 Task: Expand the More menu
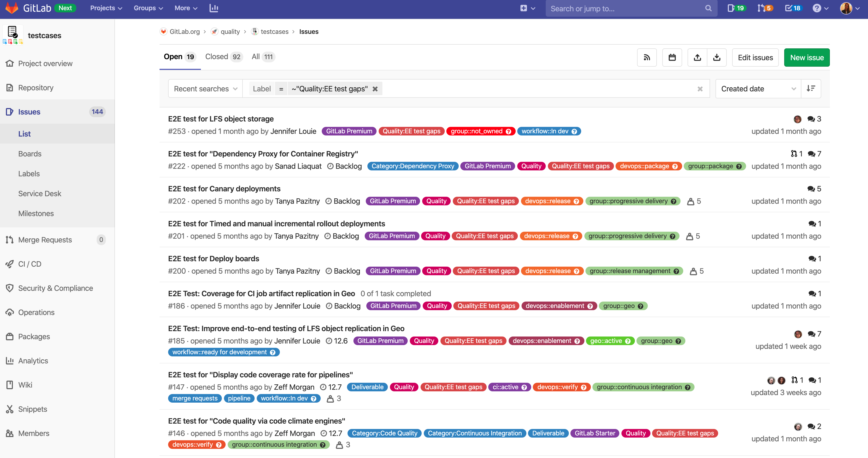186,8
